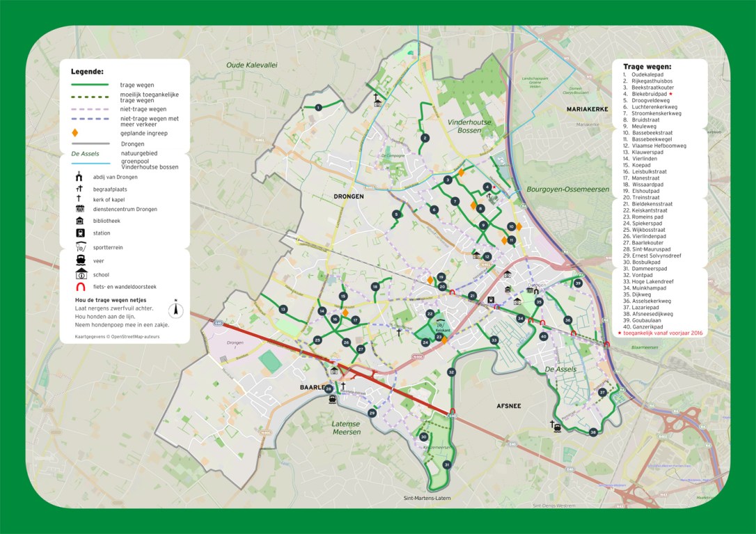The width and height of the screenshot is (756, 534).
Task: Select the school icon in the legend
Action: (81, 274)
